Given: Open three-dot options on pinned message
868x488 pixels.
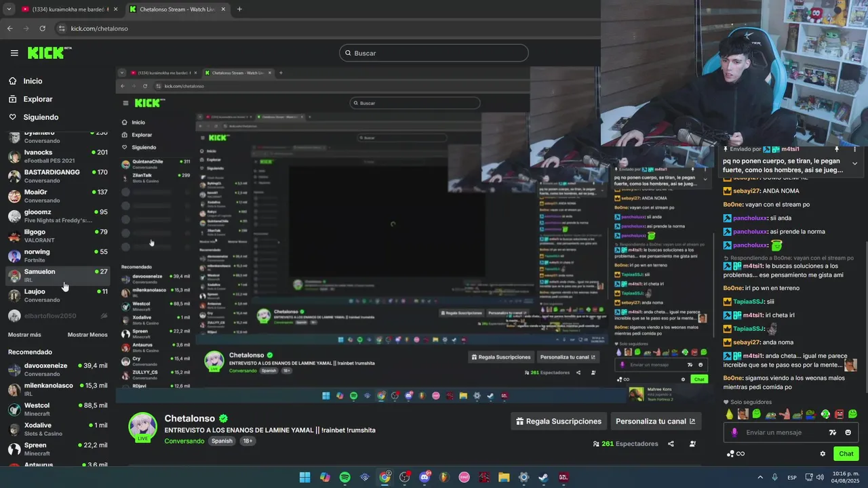Looking at the screenshot, I should click(854, 149).
